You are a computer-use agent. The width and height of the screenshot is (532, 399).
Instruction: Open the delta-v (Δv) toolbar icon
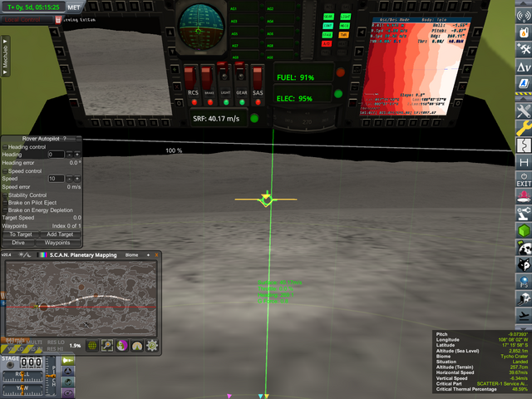click(524, 66)
